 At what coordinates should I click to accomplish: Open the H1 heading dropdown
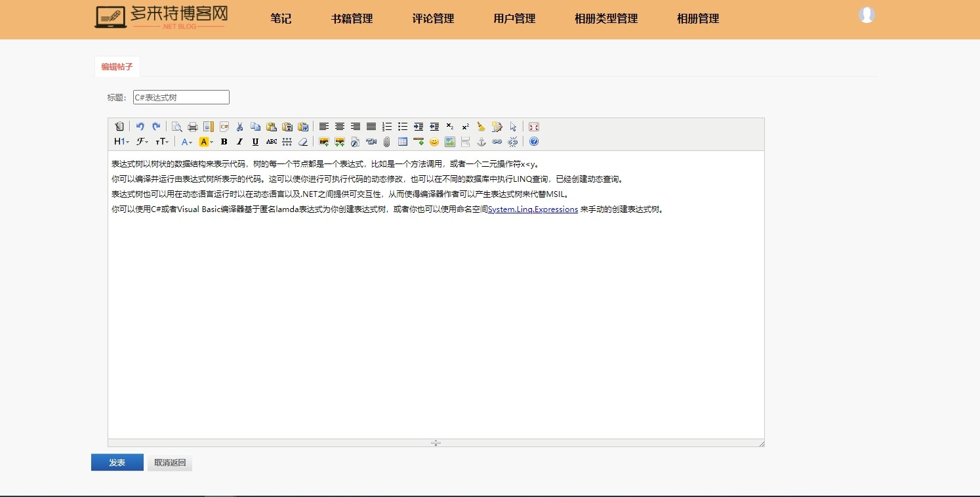click(x=121, y=142)
